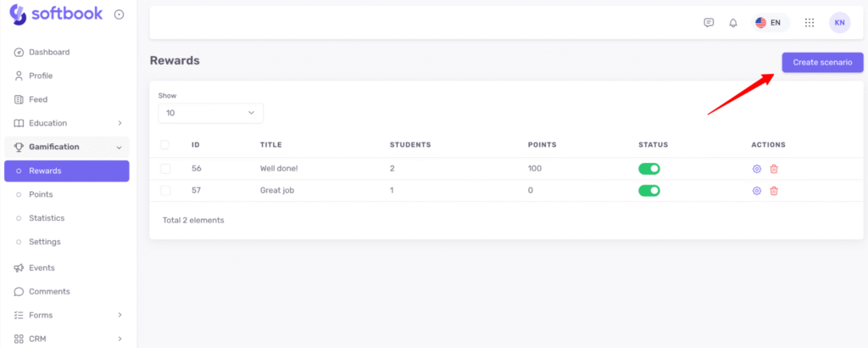This screenshot has width=868, height=348.
Task: Click the Create scenario button
Action: (x=822, y=62)
